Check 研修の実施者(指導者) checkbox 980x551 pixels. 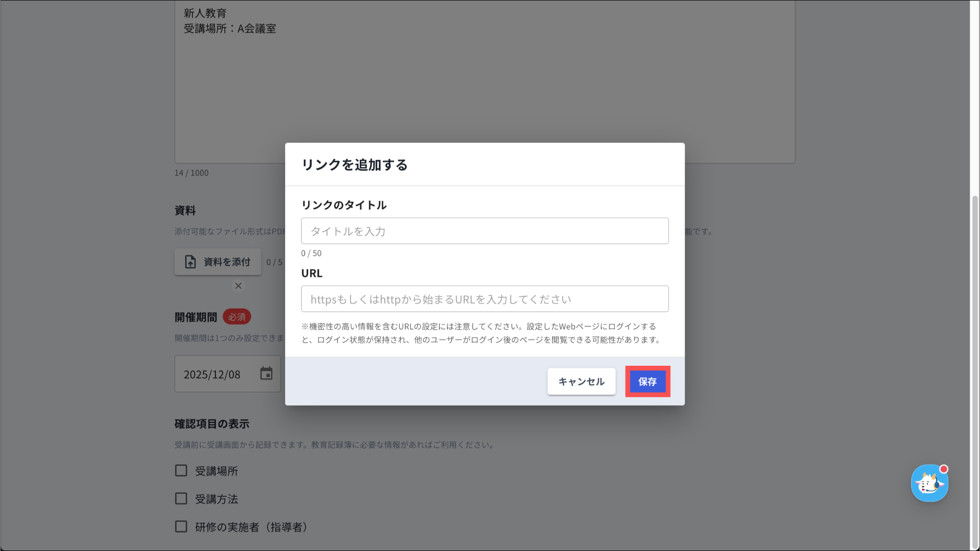tap(181, 527)
